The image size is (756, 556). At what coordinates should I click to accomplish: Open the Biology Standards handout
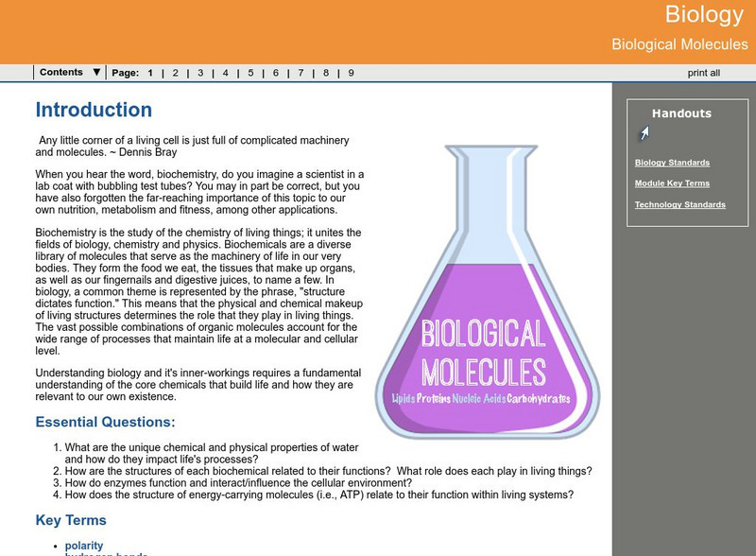coord(673,163)
